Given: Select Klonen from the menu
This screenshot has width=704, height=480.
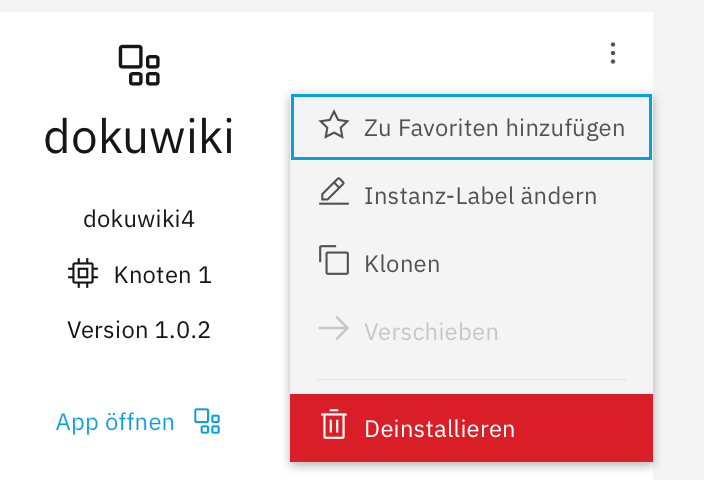Looking at the screenshot, I should pyautogui.click(x=471, y=264).
